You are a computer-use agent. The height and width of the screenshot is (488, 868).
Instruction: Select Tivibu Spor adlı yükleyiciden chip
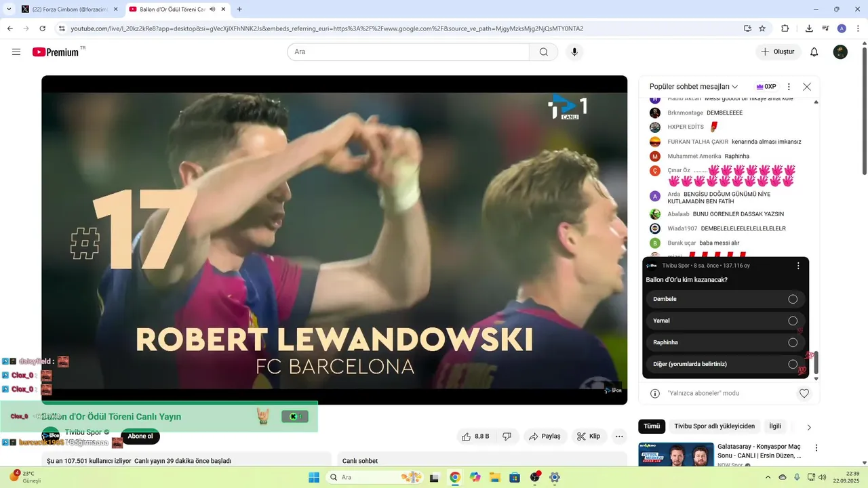[714, 426]
